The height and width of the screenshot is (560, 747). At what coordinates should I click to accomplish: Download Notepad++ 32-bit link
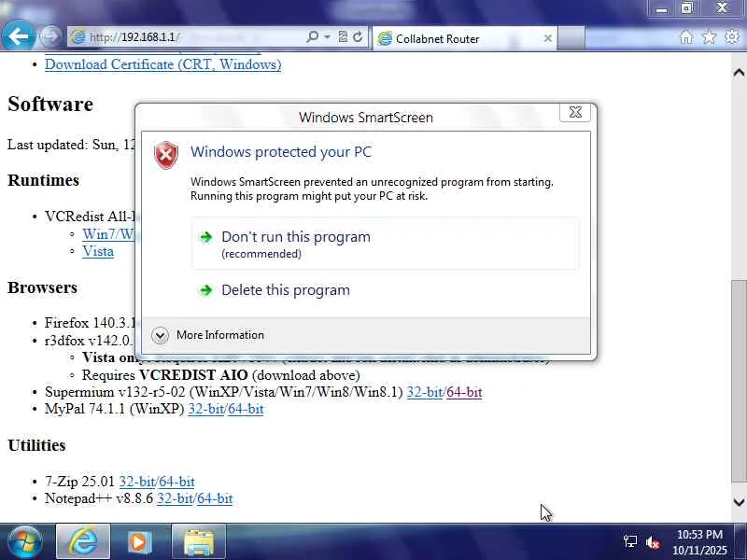(175, 498)
